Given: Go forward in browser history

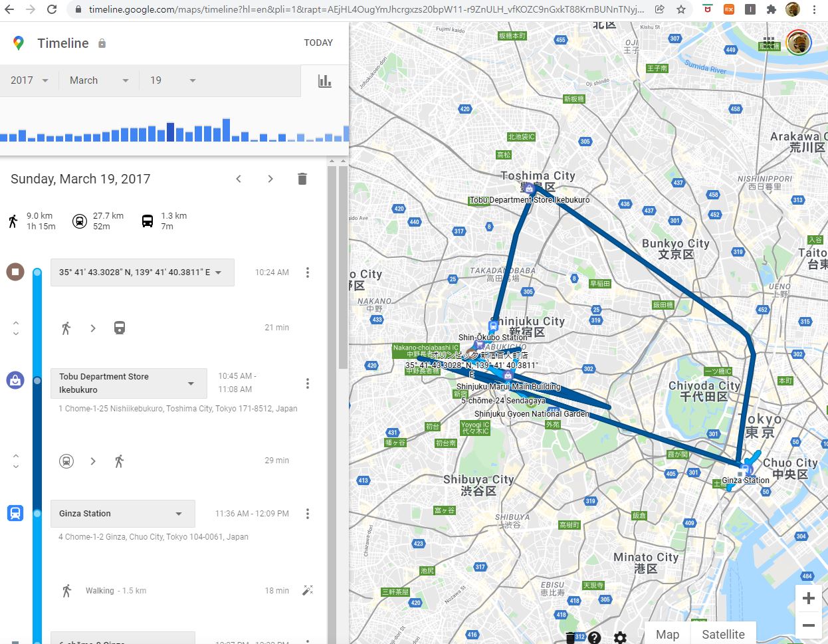Looking at the screenshot, I should pos(31,10).
